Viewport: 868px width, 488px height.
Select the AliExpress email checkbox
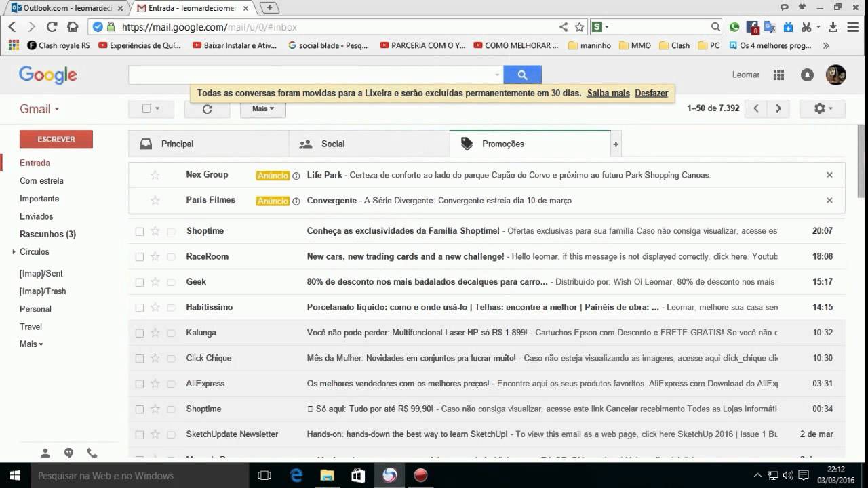click(139, 384)
